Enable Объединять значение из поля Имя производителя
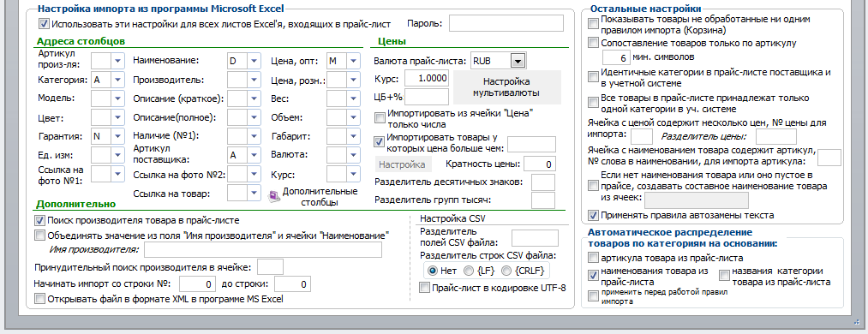 [40, 236]
